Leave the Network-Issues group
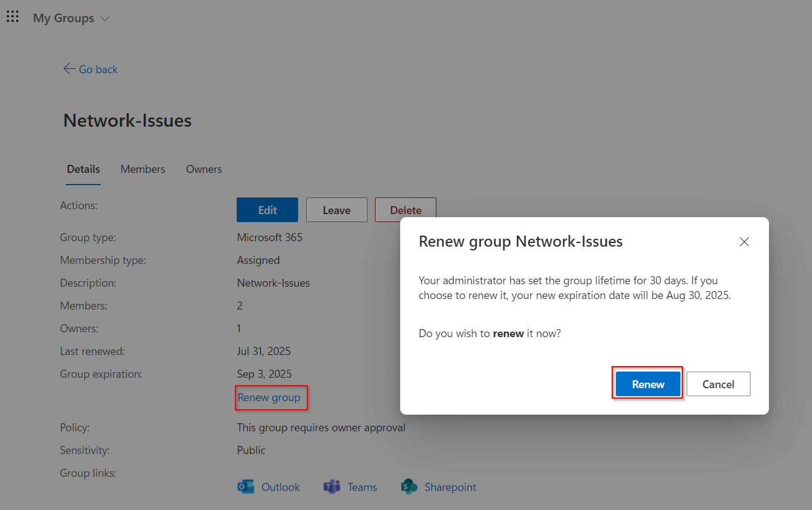The image size is (812, 510). point(336,209)
